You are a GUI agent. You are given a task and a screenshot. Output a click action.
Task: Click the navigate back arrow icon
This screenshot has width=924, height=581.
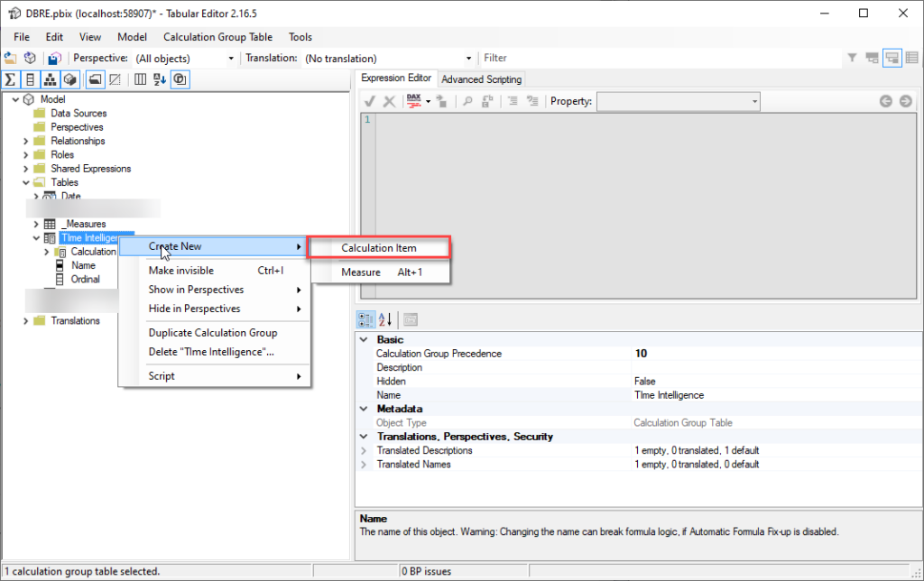(886, 101)
